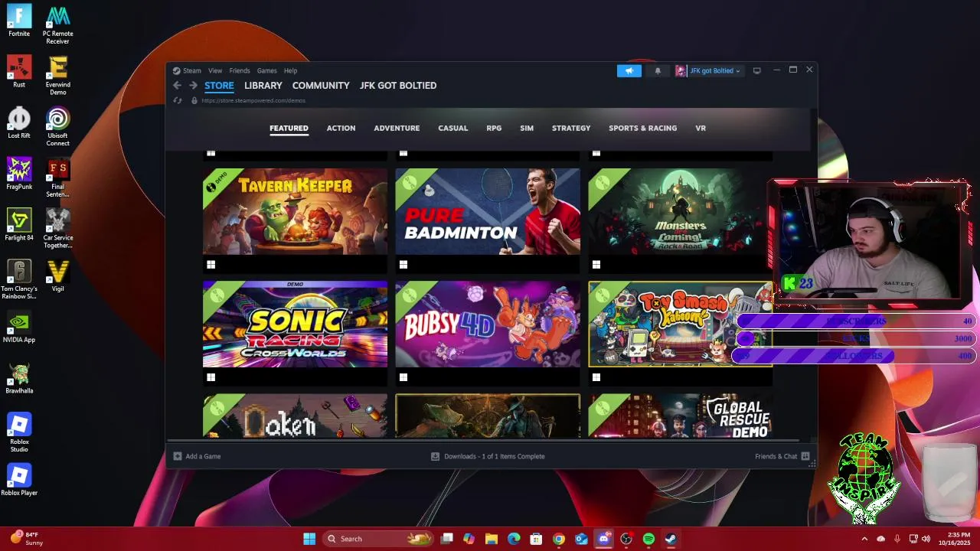
Task: Click the Add a Game plus icon
Action: [x=178, y=456]
